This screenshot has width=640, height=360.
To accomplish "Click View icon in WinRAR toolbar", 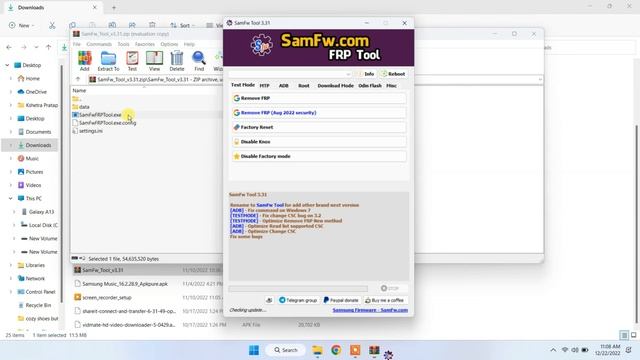I will tap(154, 61).
